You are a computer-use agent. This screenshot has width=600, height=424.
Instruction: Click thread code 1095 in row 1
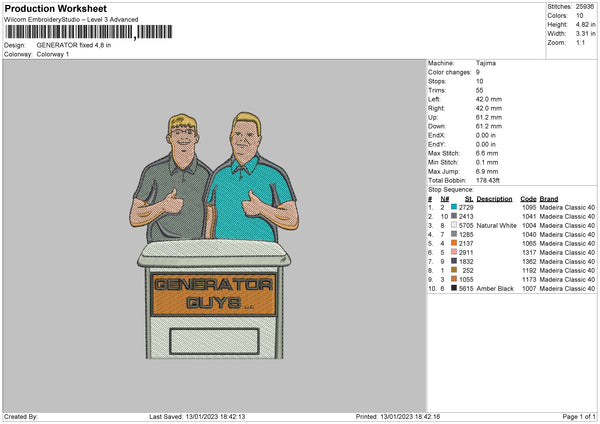(529, 207)
